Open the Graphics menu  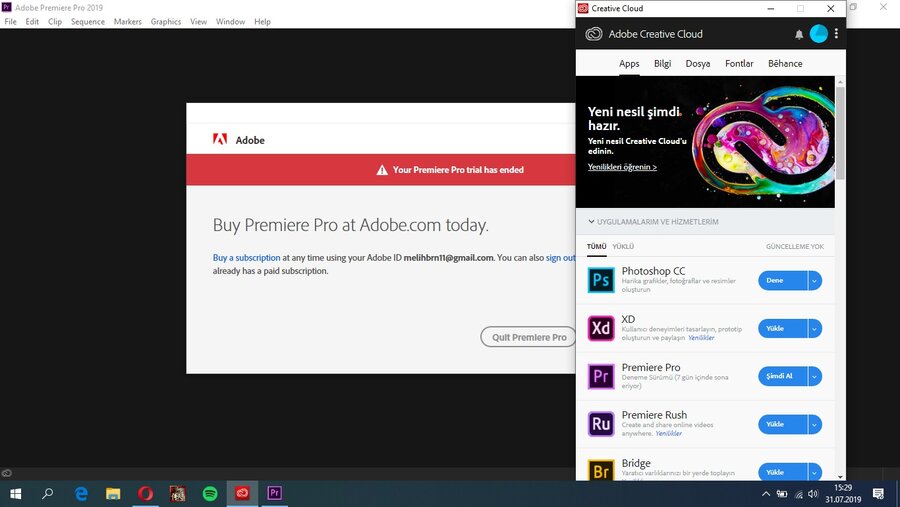pos(166,22)
